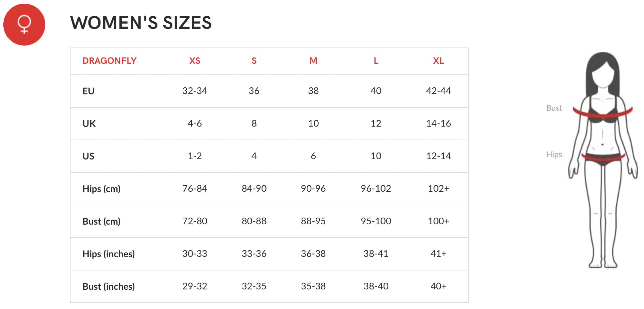Image resolution: width=644 pixels, height=309 pixels.
Task: Click the WOMEN'S SIZES heading
Action: point(141,23)
